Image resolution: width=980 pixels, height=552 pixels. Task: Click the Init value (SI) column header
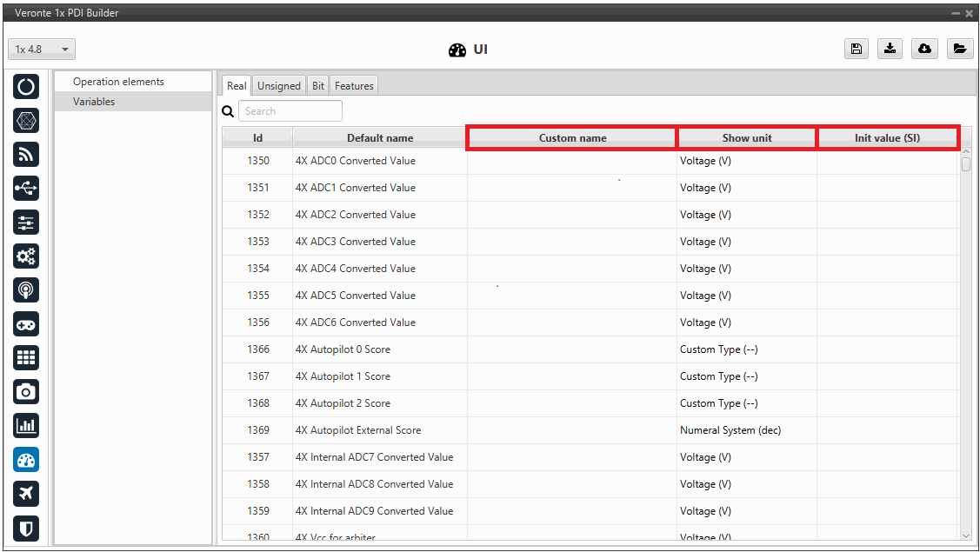pyautogui.click(x=887, y=137)
